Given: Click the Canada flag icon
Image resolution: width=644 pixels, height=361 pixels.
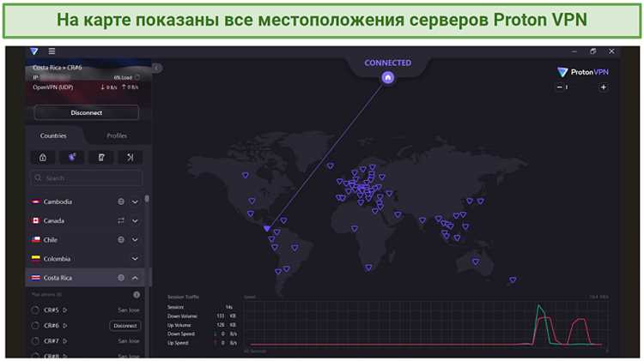Looking at the screenshot, I should pos(36,220).
